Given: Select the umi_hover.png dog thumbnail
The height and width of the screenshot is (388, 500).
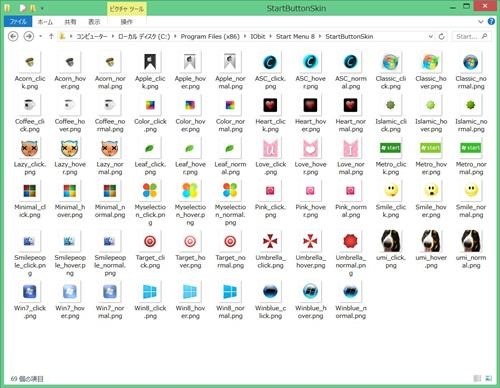Looking at the screenshot, I should (431, 241).
